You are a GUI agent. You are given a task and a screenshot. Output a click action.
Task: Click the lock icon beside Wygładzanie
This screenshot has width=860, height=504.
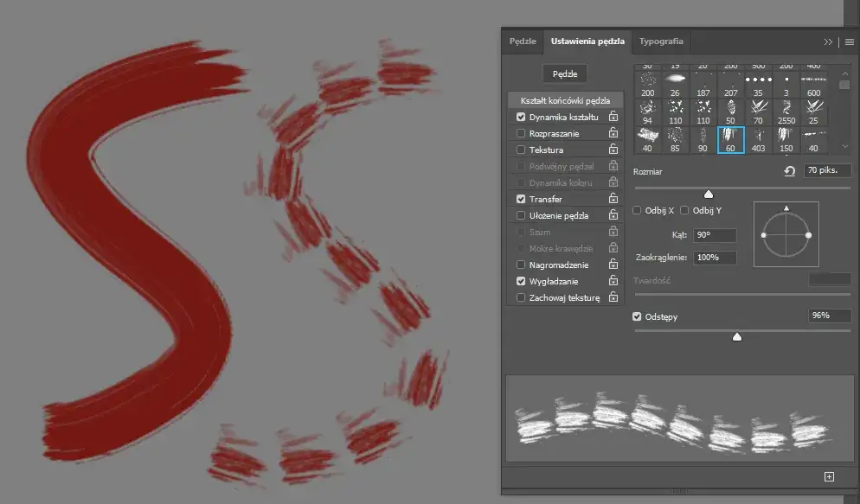[x=613, y=281]
